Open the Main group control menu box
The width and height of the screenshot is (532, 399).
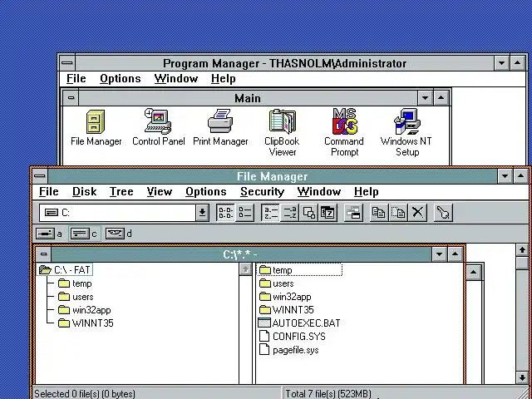tap(71, 98)
